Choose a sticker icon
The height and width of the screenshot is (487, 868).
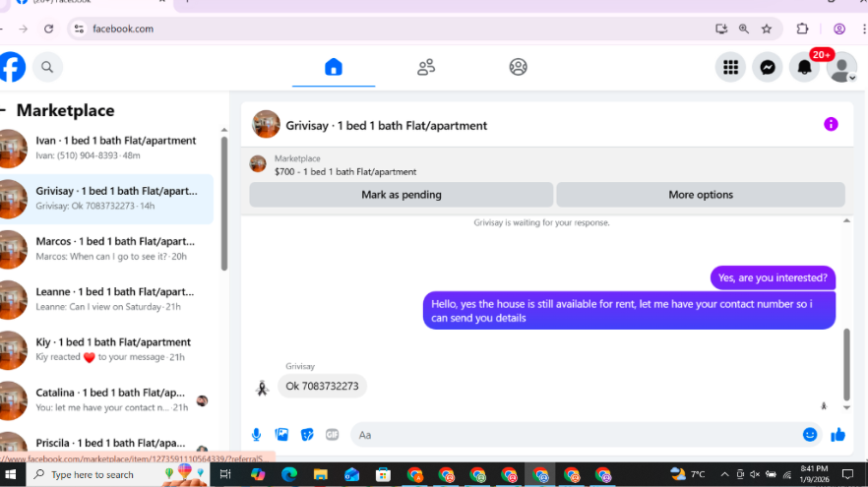click(x=307, y=435)
